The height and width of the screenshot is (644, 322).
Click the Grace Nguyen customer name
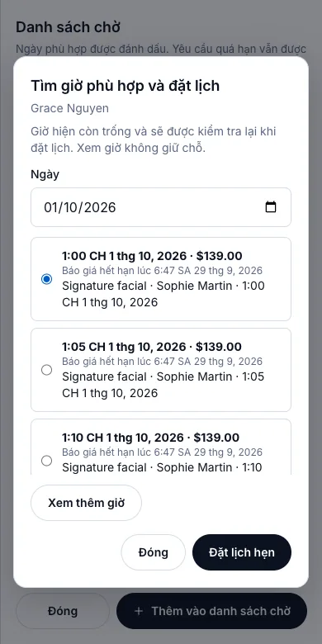point(70,108)
